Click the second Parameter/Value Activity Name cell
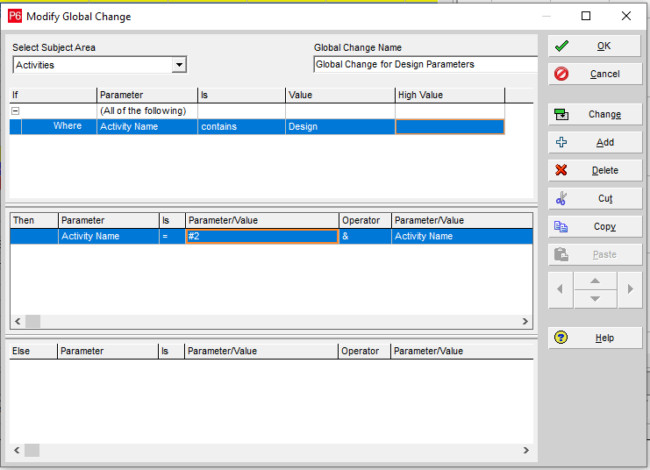 (x=462, y=236)
